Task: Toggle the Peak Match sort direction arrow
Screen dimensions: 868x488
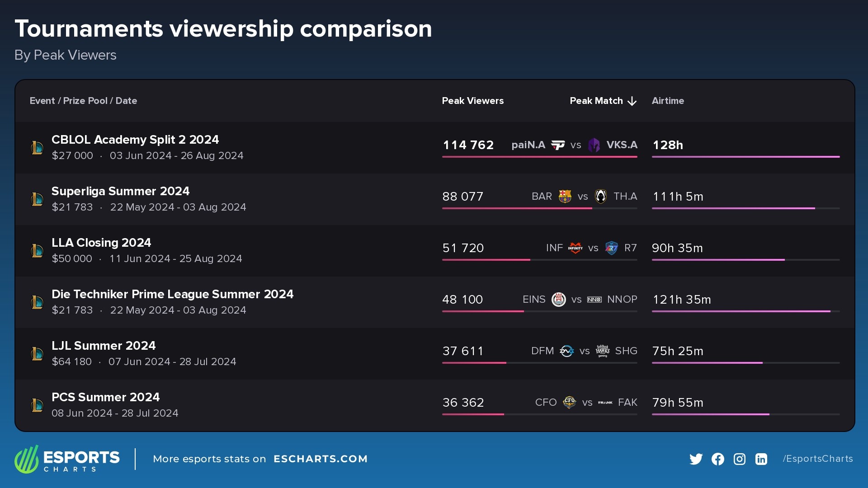Action: pos(632,101)
